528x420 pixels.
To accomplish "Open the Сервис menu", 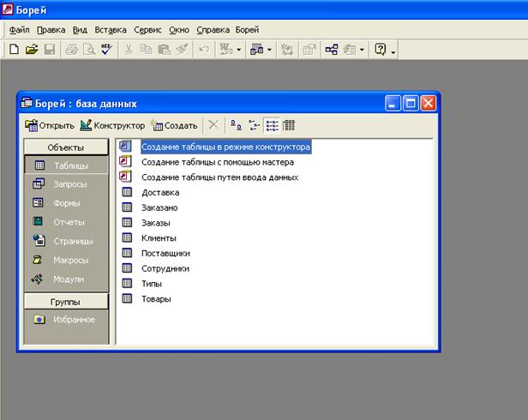I will click(x=147, y=30).
